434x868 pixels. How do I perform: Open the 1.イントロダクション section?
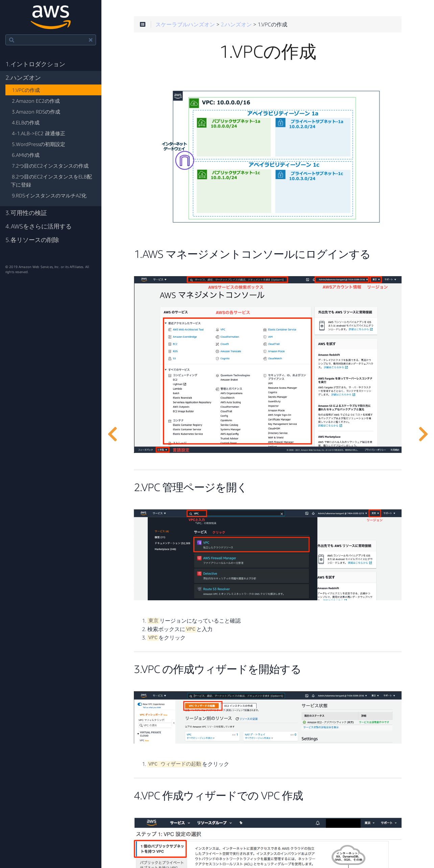(x=35, y=64)
